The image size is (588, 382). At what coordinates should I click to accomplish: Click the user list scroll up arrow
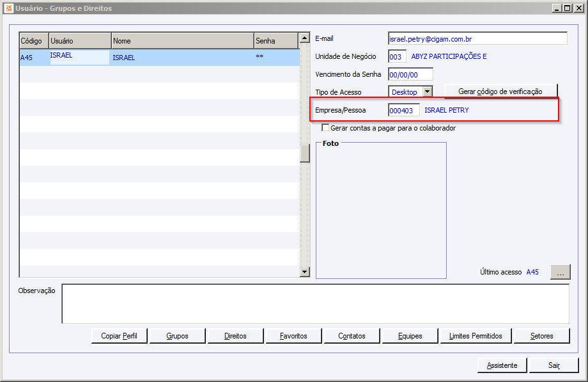(x=304, y=38)
